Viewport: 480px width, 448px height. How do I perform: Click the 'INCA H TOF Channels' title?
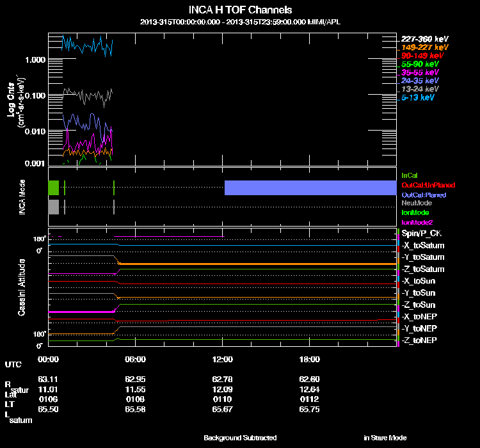[240, 10]
